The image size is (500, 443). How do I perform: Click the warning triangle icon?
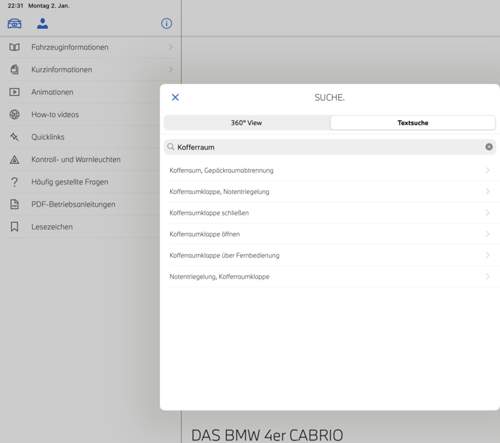[x=14, y=159]
